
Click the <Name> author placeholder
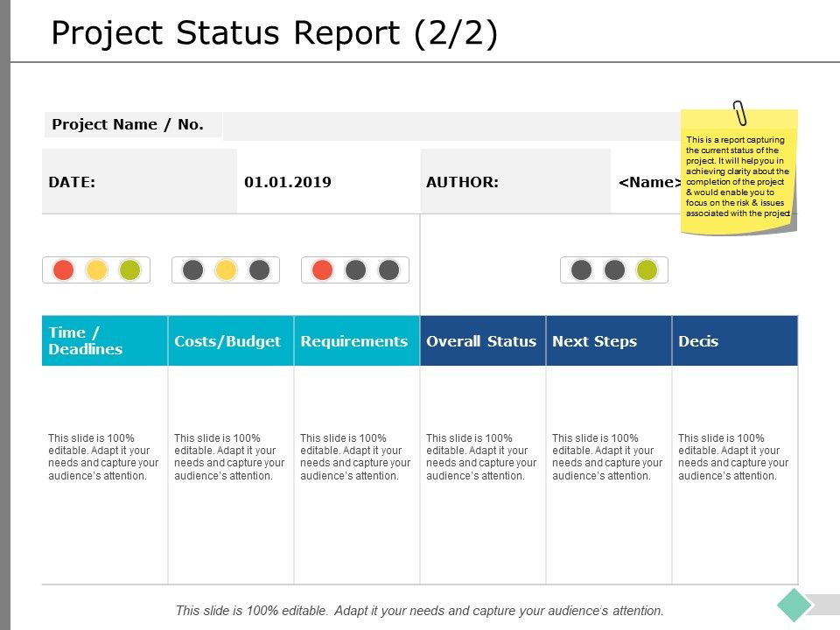tap(650, 182)
